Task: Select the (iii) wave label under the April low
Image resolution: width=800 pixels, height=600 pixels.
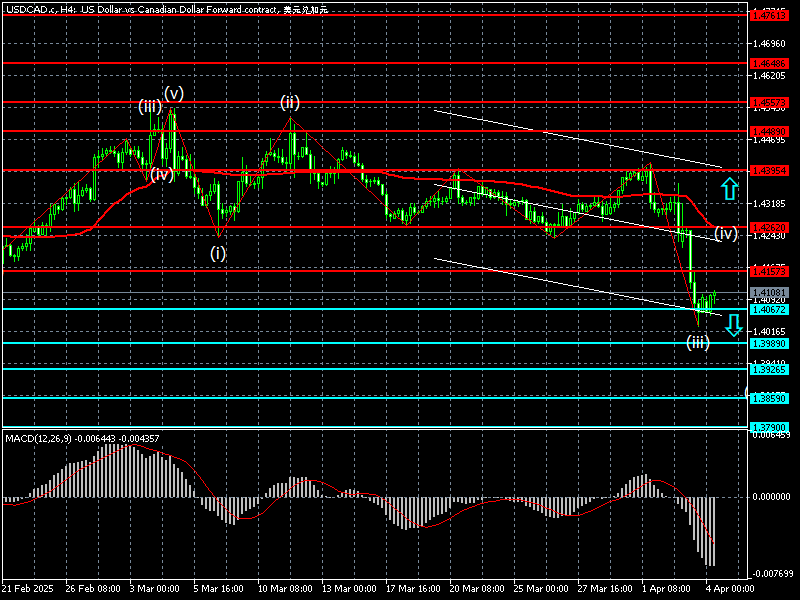Action: (x=697, y=342)
